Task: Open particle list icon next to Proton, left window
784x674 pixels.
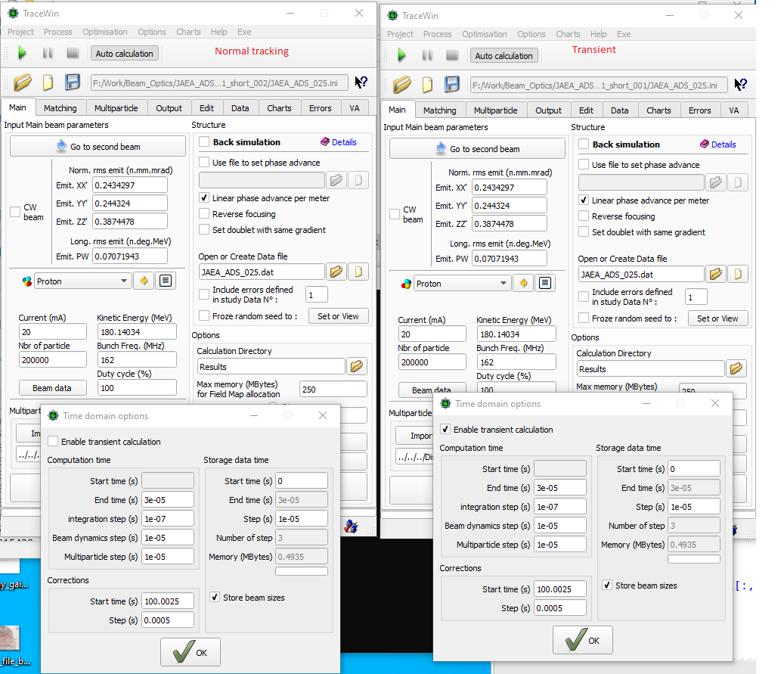Action: click(x=166, y=281)
